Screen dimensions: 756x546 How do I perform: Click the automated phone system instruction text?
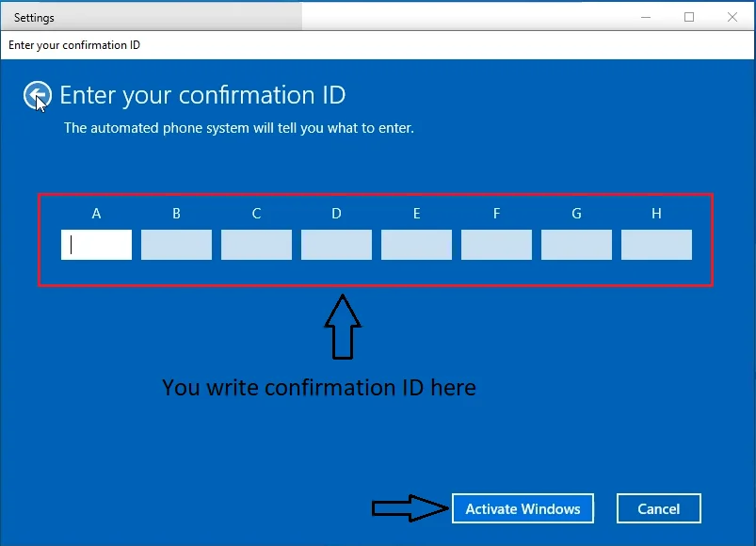click(239, 128)
